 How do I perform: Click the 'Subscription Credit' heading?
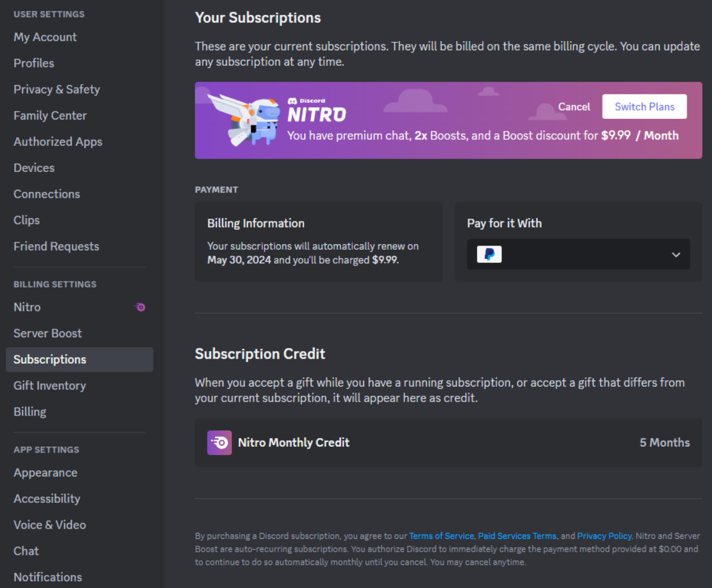pyautogui.click(x=260, y=354)
